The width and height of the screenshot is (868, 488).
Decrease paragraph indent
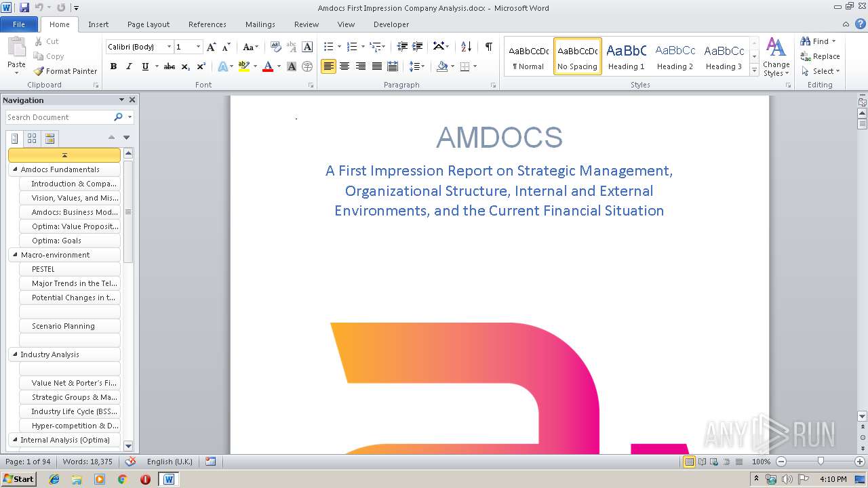(402, 47)
